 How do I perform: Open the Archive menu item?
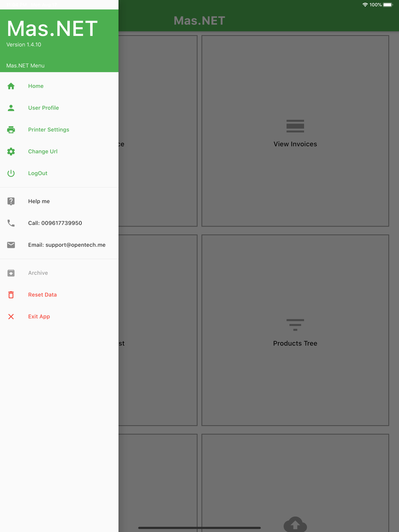coord(59,273)
